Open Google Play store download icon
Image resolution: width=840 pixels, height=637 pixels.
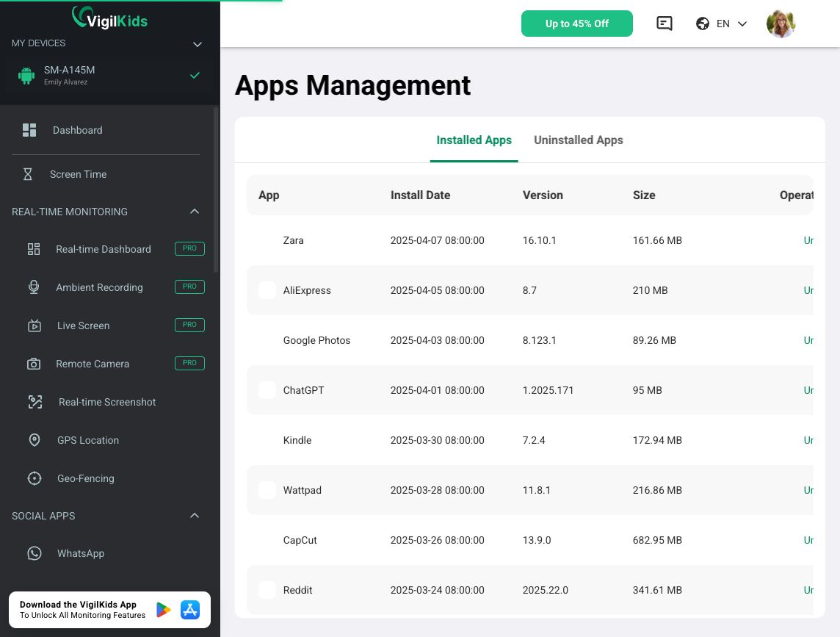(163, 610)
